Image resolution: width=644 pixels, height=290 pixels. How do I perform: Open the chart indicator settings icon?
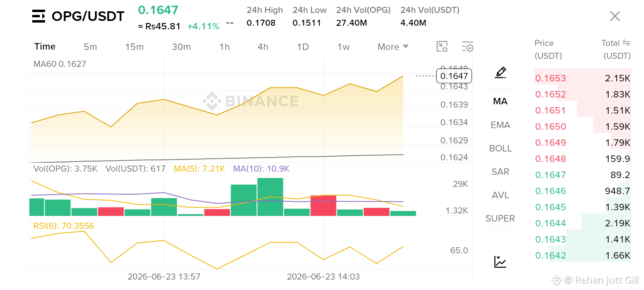pyautogui.click(x=467, y=47)
